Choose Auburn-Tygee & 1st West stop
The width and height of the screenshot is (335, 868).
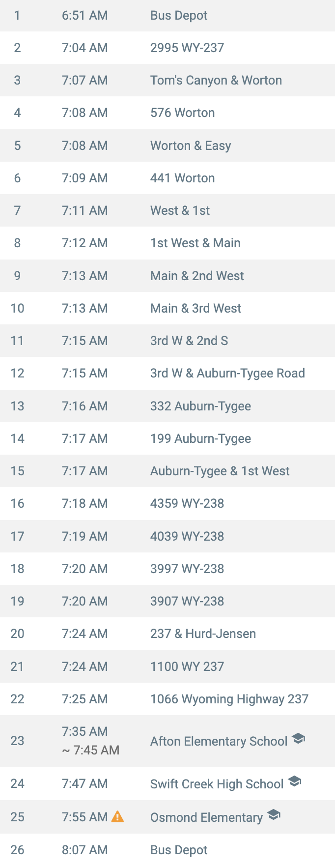coord(167,471)
